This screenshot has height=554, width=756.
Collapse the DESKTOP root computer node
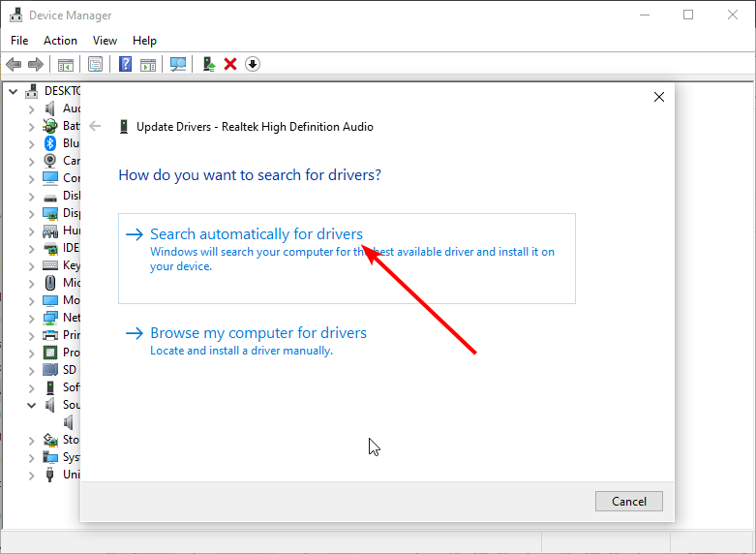coord(14,91)
